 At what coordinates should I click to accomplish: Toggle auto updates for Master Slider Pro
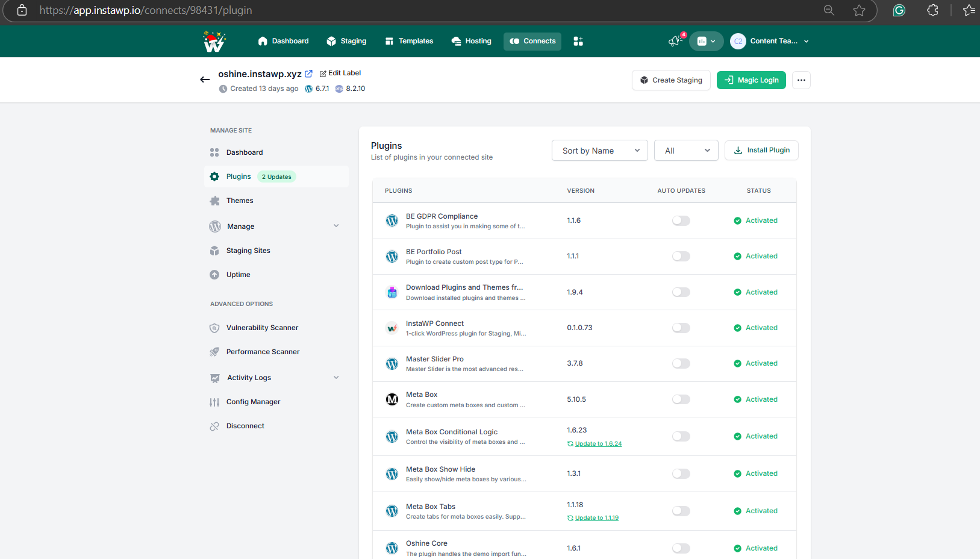point(681,363)
